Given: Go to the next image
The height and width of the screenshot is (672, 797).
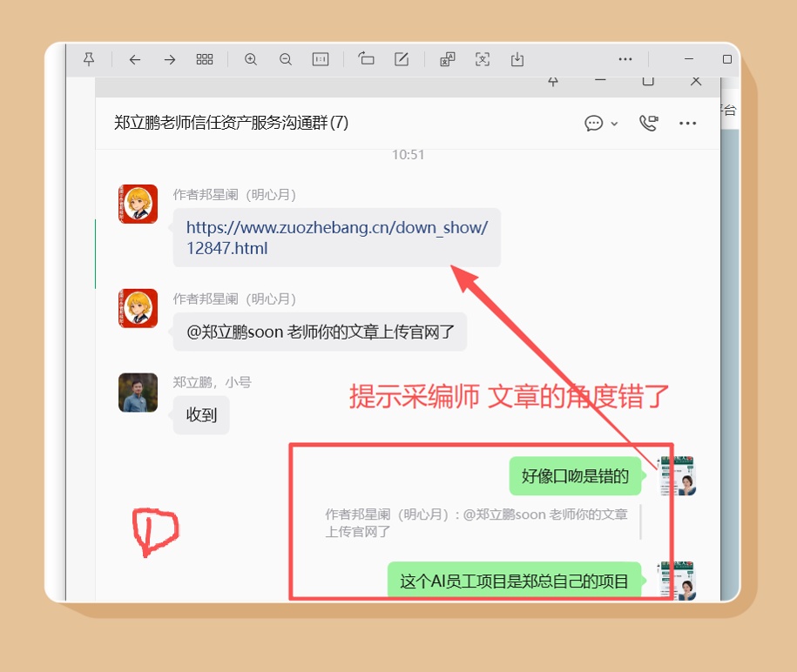Looking at the screenshot, I should 170,59.
